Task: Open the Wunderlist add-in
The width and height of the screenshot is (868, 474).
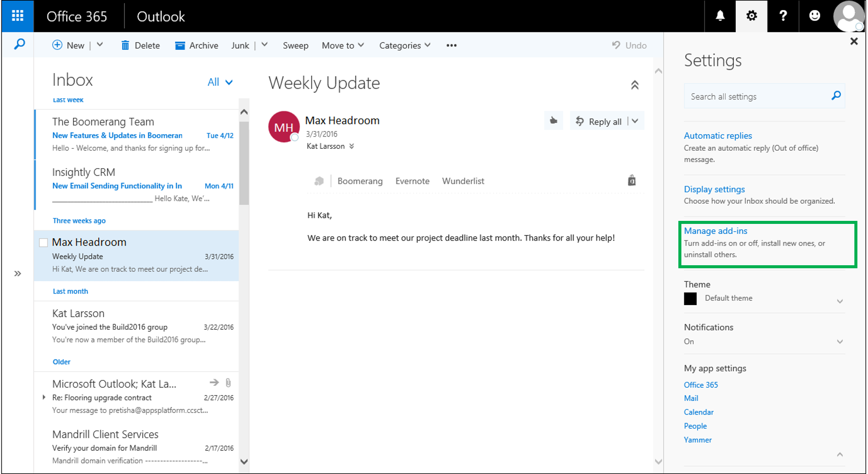Action: click(463, 181)
